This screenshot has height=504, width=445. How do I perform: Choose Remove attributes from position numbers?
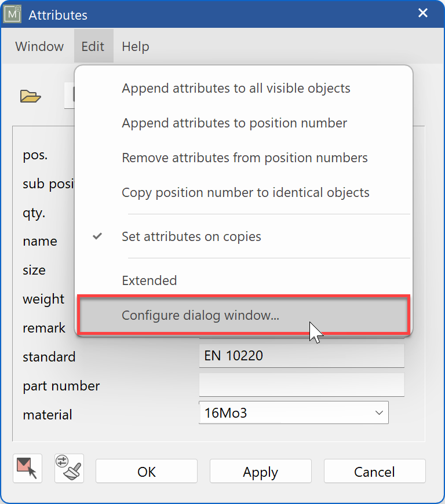click(x=245, y=158)
